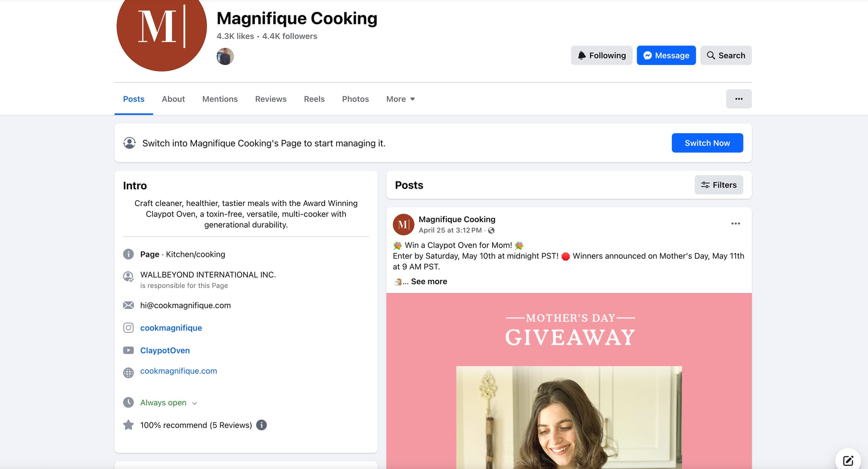Click the post's public globe icon
868x469 pixels.
point(491,230)
